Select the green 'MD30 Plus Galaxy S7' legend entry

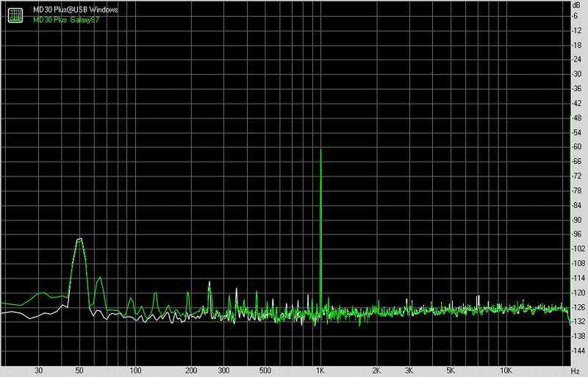coord(62,20)
